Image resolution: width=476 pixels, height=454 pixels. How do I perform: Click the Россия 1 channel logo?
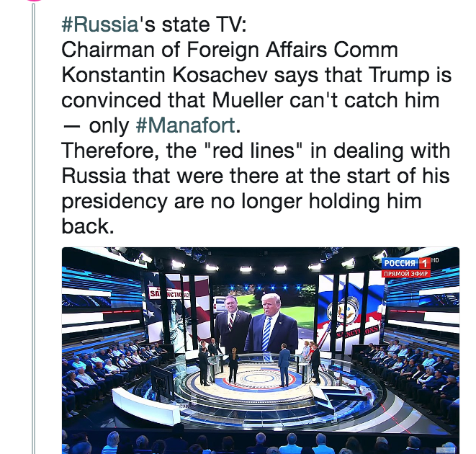click(x=406, y=263)
